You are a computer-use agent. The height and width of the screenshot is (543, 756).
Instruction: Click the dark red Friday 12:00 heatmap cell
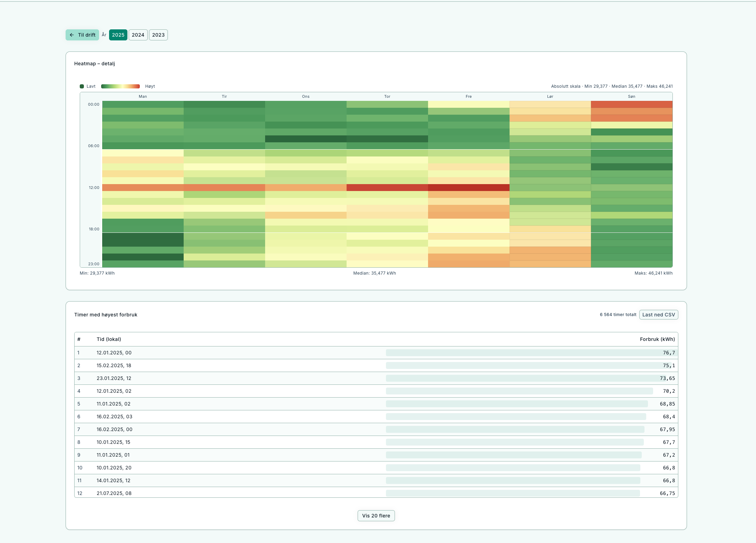point(468,188)
